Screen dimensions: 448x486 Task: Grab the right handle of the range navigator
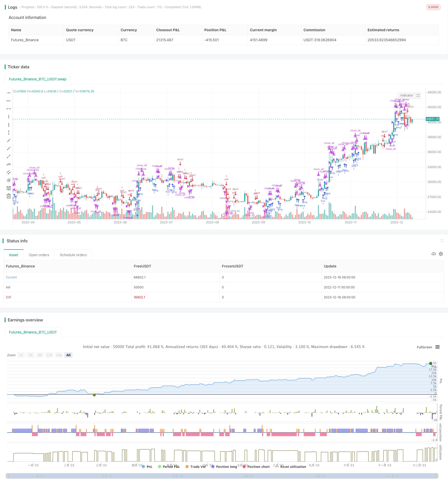pyautogui.click(x=437, y=476)
